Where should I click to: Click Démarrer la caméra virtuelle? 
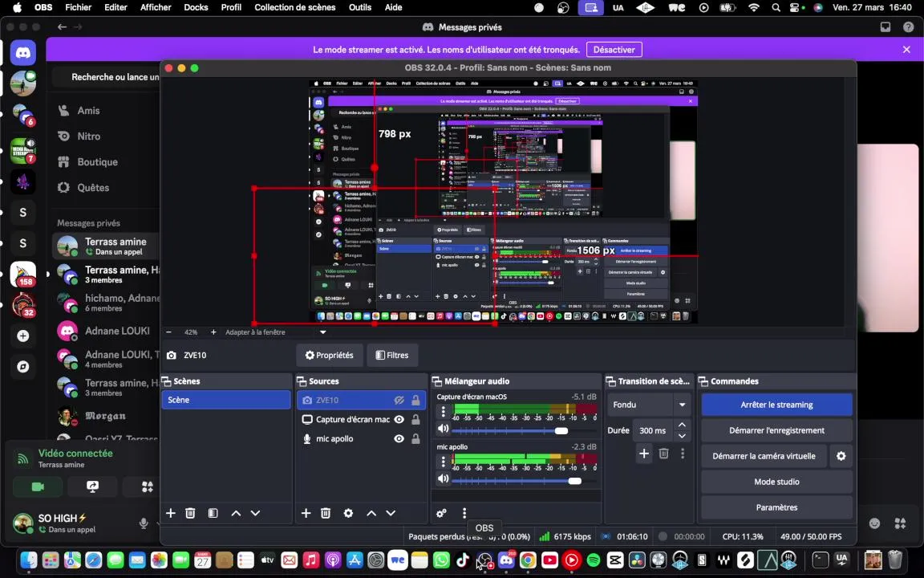[764, 456]
